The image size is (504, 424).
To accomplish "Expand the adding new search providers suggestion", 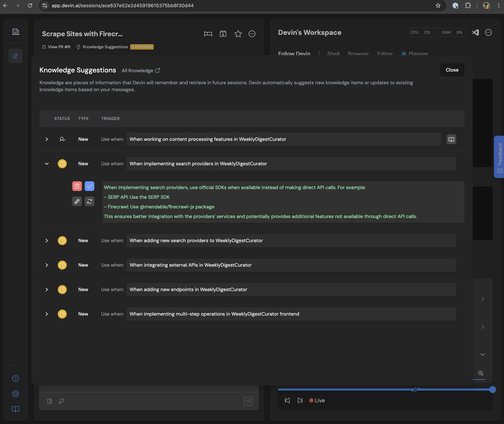I will (47, 241).
